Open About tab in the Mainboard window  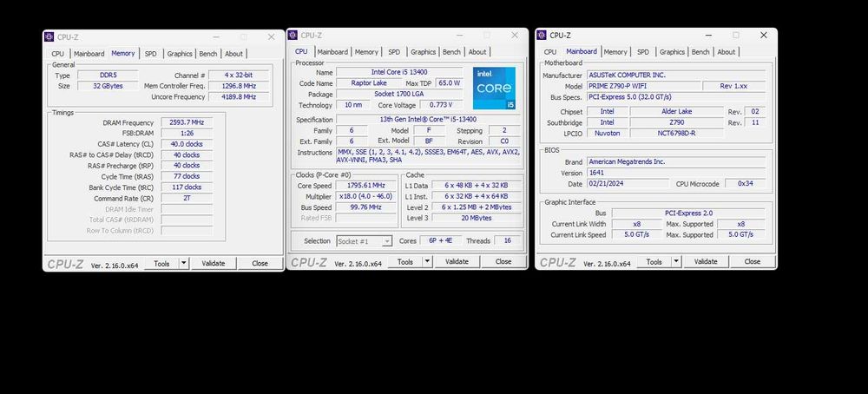[727, 52]
